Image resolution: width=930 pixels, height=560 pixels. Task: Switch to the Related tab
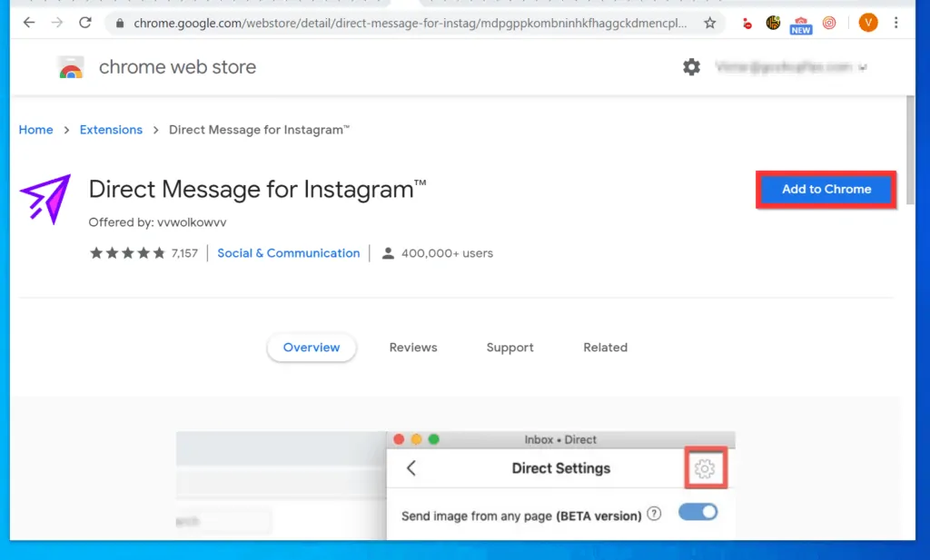tap(605, 348)
